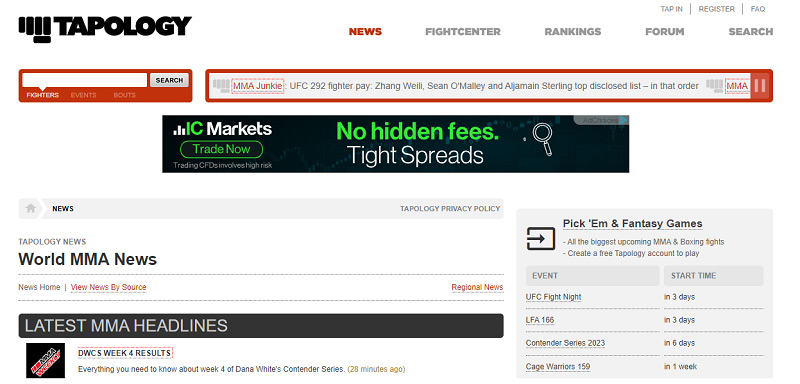The width and height of the screenshot is (800, 384).
Task: Pause the news ticker
Action: (x=760, y=86)
